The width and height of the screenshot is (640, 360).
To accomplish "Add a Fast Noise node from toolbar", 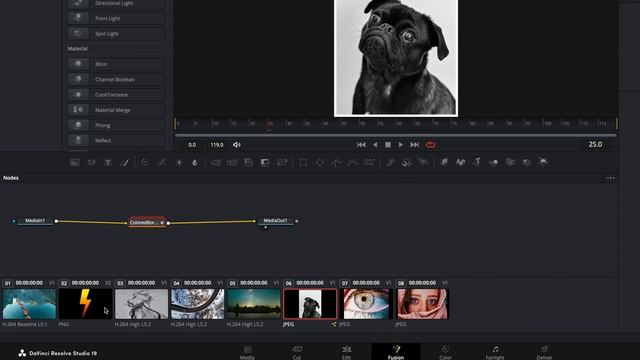I will click(91, 162).
